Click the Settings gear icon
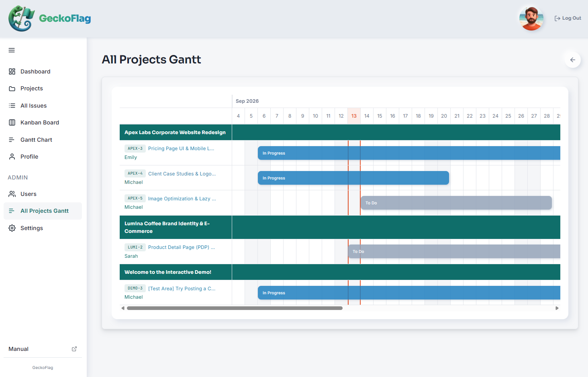The height and width of the screenshot is (377, 588). point(12,228)
